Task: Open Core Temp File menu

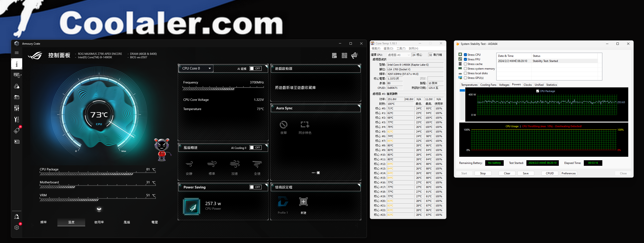Action: (x=376, y=49)
